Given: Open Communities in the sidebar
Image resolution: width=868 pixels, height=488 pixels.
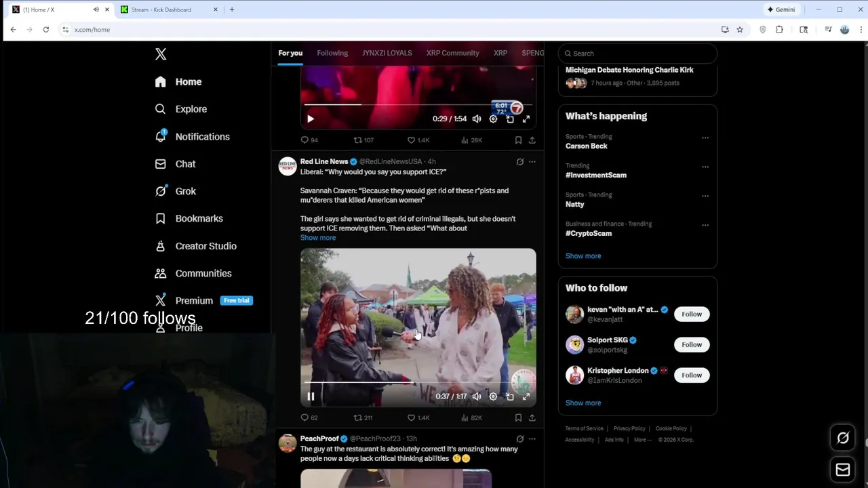Looking at the screenshot, I should (x=193, y=273).
